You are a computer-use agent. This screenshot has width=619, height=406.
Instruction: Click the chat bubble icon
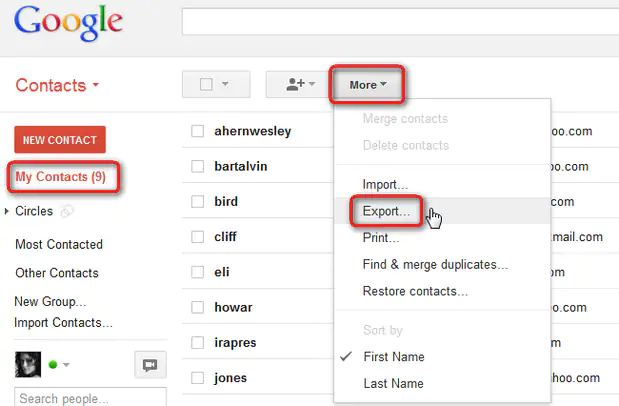[x=150, y=365]
